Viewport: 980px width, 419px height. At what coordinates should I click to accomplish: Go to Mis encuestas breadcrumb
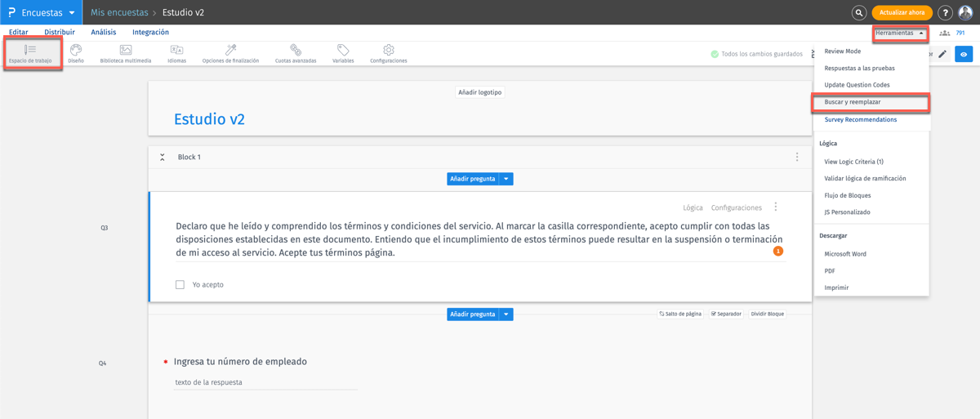[119, 13]
